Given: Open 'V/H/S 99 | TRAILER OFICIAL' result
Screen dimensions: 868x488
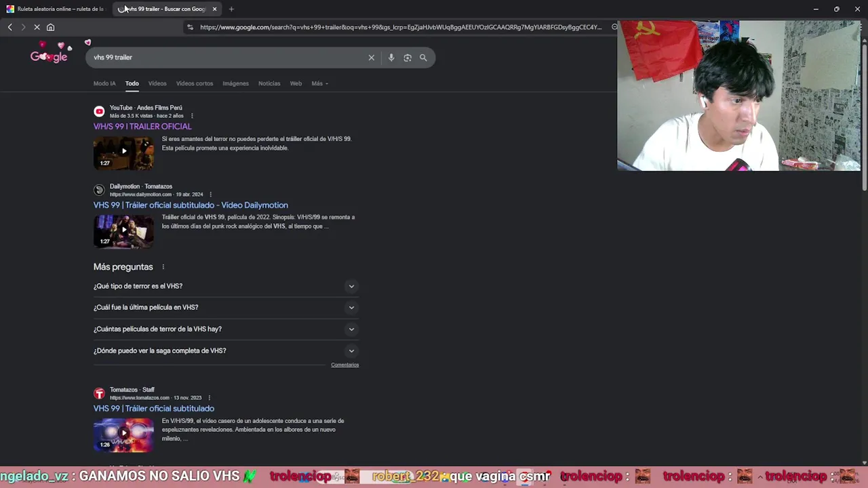Looking at the screenshot, I should coord(142,126).
